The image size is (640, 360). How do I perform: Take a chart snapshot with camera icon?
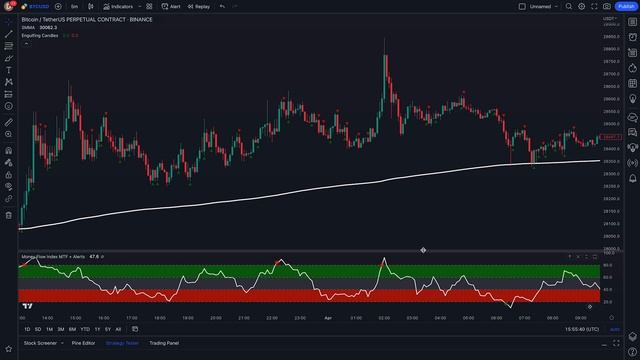(x=607, y=7)
